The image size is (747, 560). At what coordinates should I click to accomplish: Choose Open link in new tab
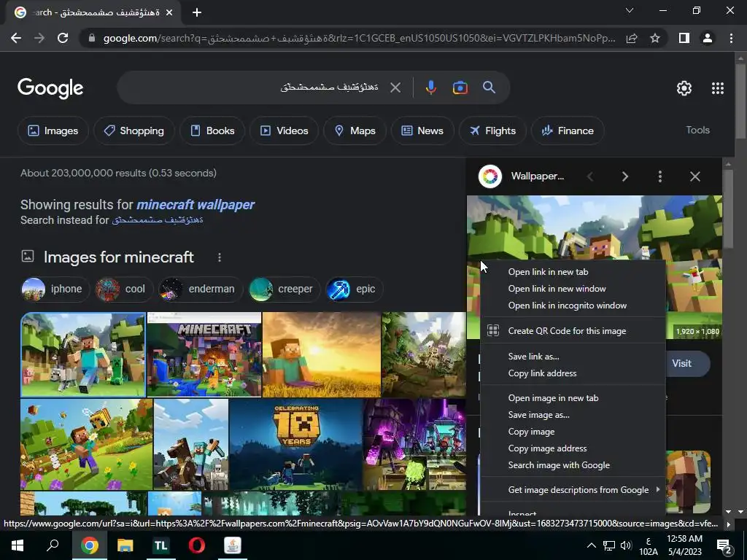573,272
